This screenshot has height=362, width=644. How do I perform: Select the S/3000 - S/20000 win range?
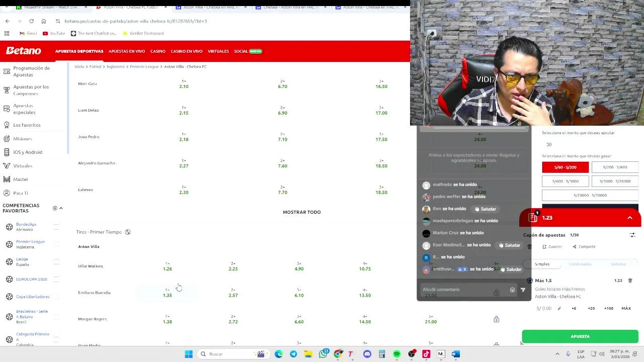pyautogui.click(x=615, y=181)
